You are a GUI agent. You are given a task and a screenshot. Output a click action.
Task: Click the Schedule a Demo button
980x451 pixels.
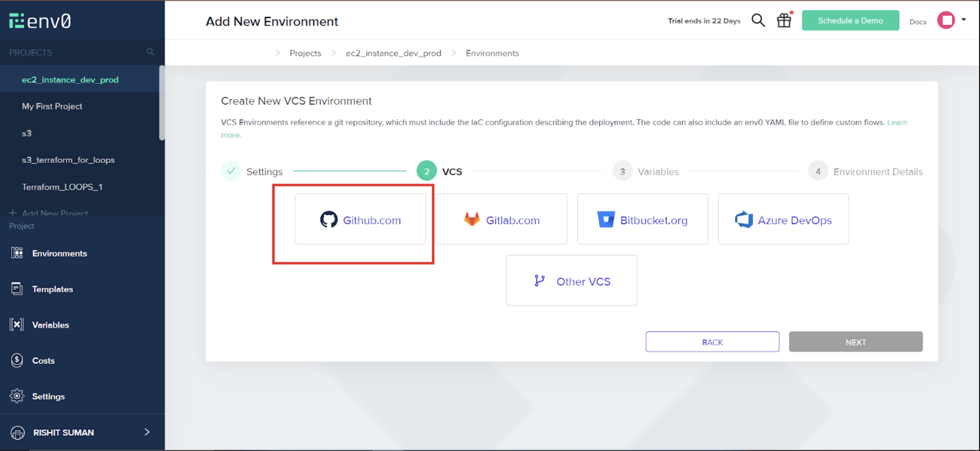pyautogui.click(x=850, y=20)
